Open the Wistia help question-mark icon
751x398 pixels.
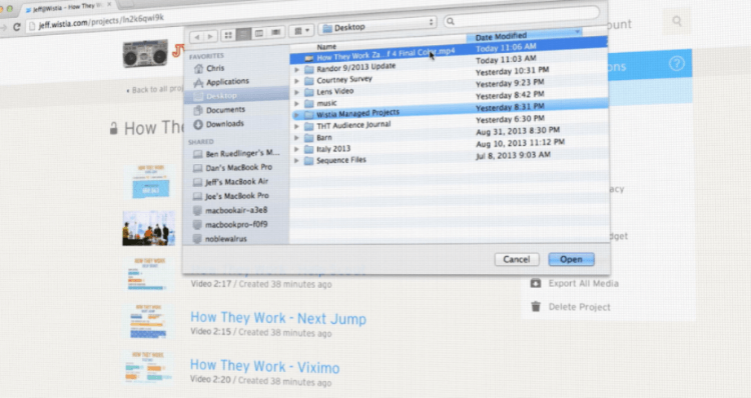[677, 64]
